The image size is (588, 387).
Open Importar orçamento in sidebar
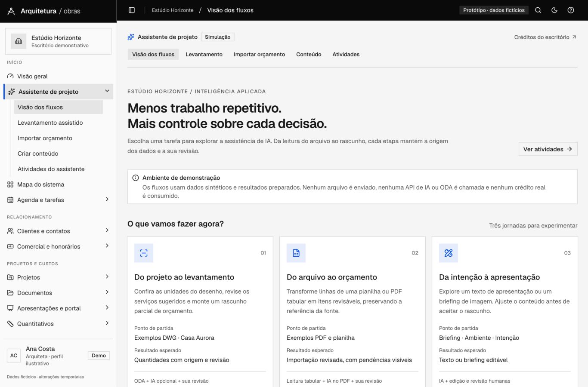59,138
